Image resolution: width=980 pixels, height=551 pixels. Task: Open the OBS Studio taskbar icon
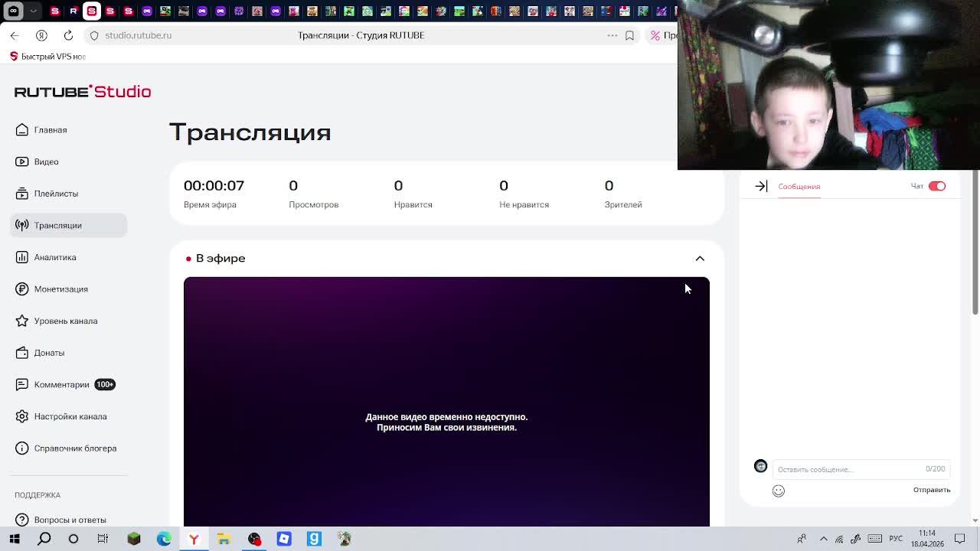tap(254, 539)
